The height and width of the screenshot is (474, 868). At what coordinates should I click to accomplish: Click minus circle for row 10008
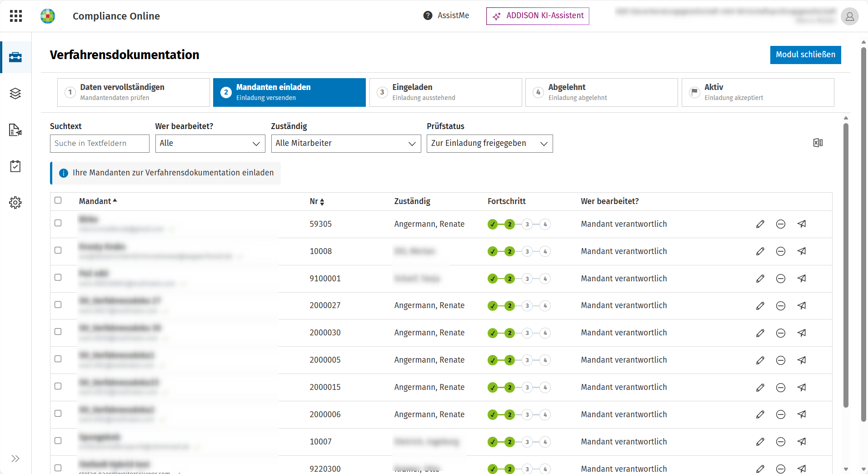point(781,251)
